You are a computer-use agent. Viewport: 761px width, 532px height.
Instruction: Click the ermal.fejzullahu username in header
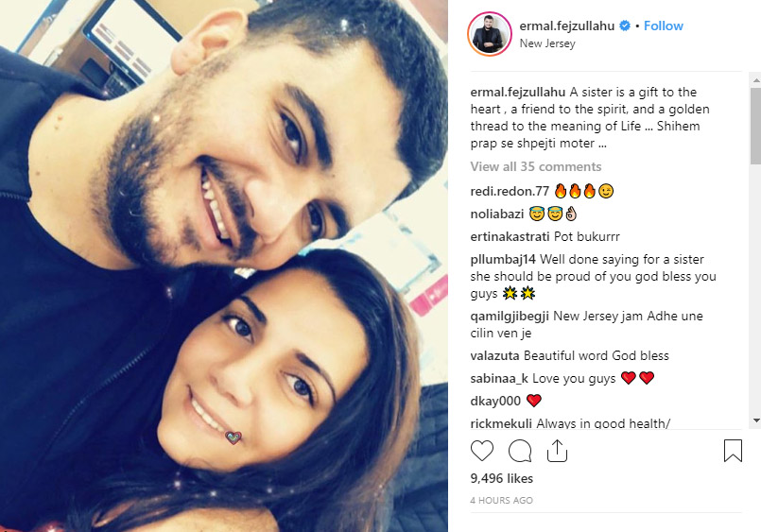(x=567, y=26)
